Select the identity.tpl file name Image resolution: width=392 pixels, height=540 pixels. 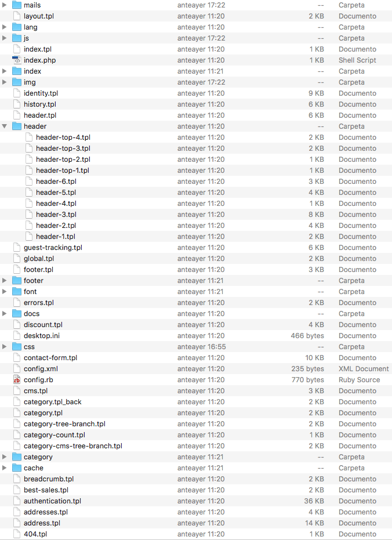pos(41,93)
